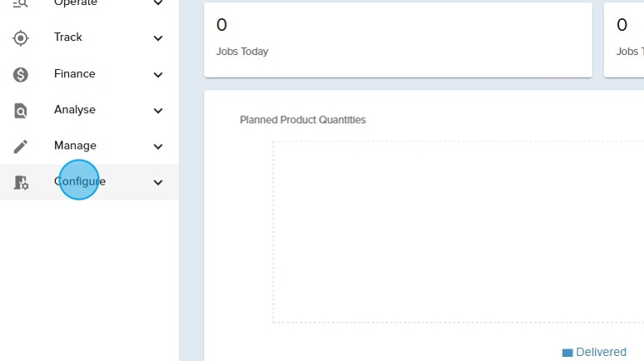
Task: Expand the Configure chevron
Action: point(158,182)
